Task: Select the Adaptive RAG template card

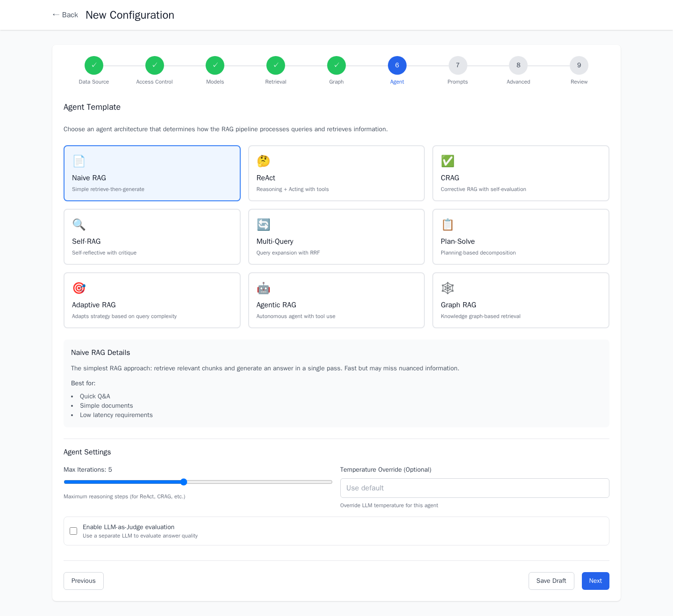Action: pos(152,300)
